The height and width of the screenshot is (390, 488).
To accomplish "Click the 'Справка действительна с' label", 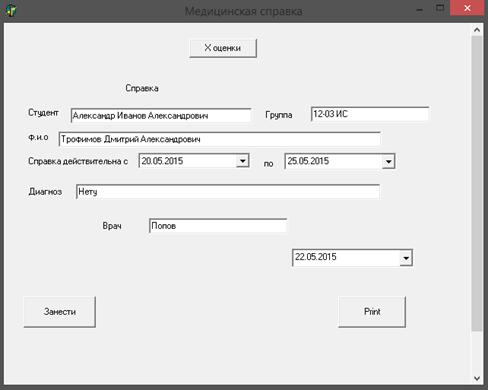I will (x=78, y=161).
